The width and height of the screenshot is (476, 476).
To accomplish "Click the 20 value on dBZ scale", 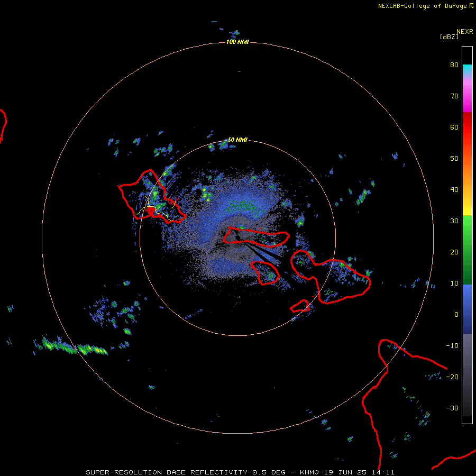I will [454, 252].
